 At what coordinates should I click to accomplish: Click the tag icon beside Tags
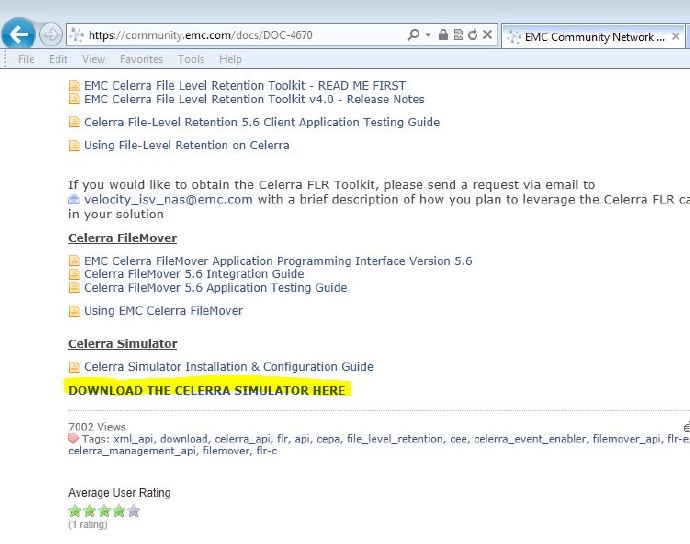coord(73,438)
